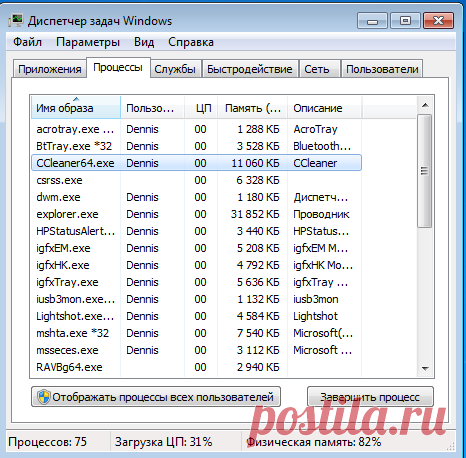Select the CCleaner64.exe process
Image resolution: width=466 pixels, height=458 pixels.
[196, 163]
